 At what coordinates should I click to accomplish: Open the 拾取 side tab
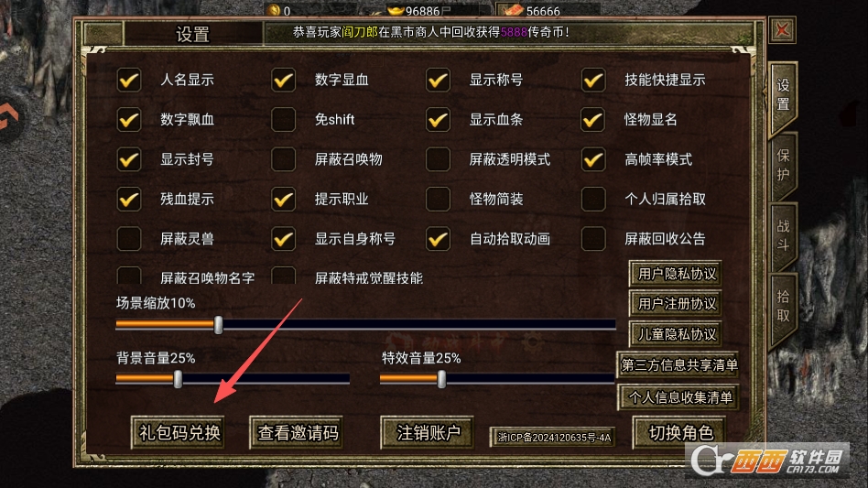(x=783, y=307)
